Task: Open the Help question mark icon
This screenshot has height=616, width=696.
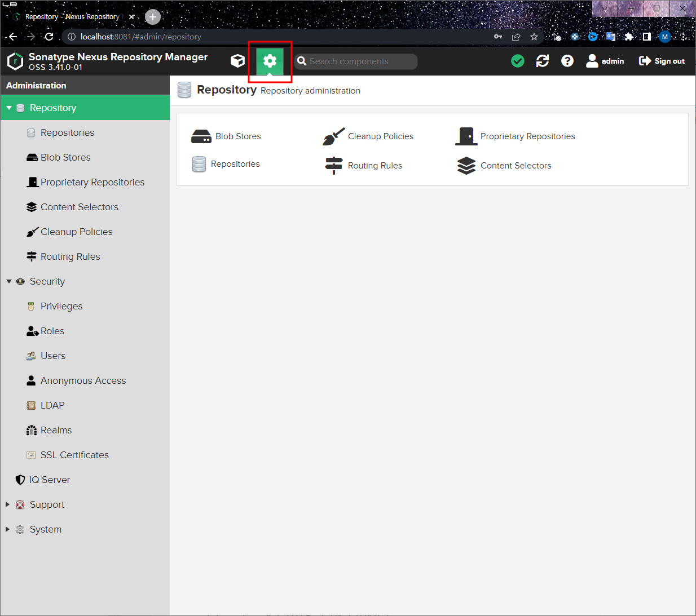Action: (567, 61)
